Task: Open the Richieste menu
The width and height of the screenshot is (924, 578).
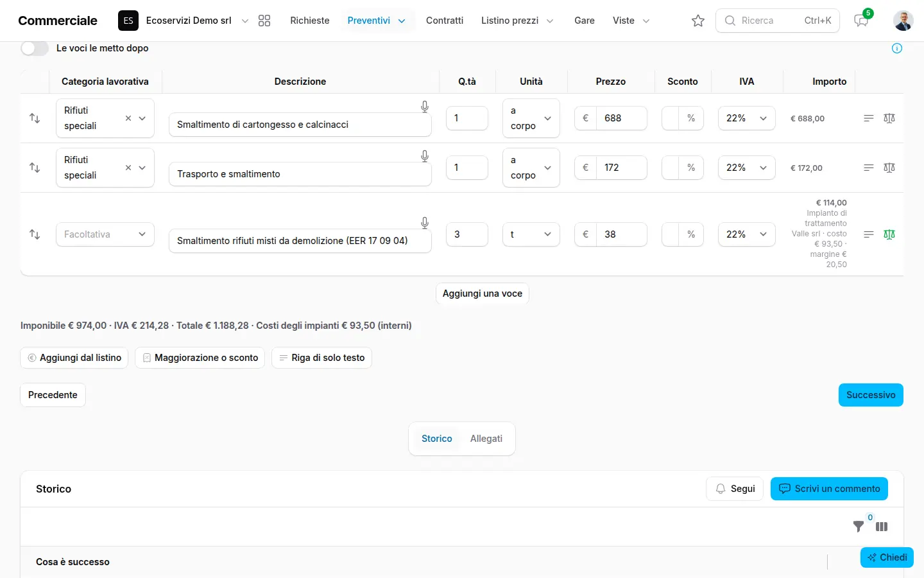Action: click(x=310, y=21)
